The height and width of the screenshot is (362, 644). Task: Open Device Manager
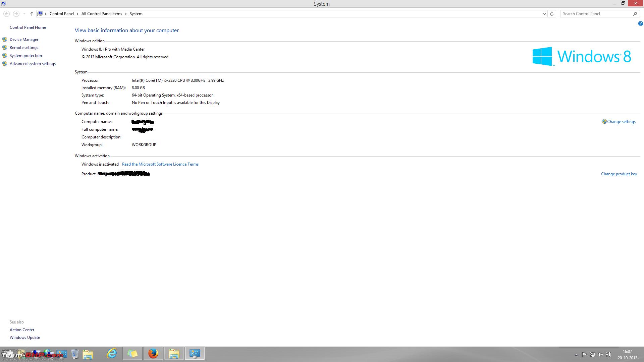(x=24, y=40)
